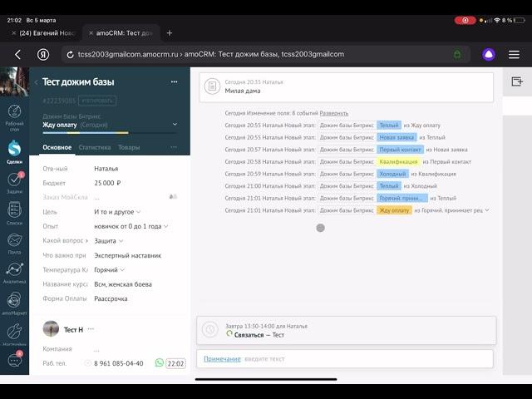Click the phone number 8 961 085-04-40
532x399 pixels.
pos(118,363)
